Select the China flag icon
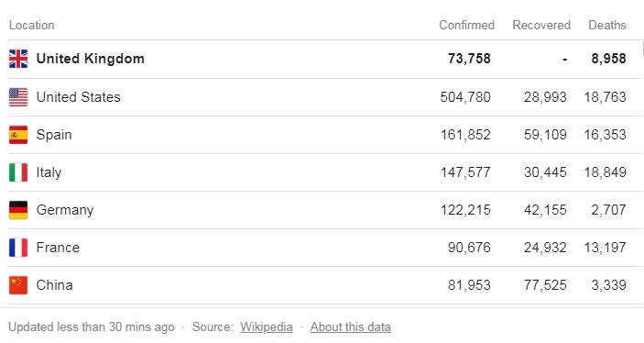The image size is (644, 343). [x=18, y=285]
